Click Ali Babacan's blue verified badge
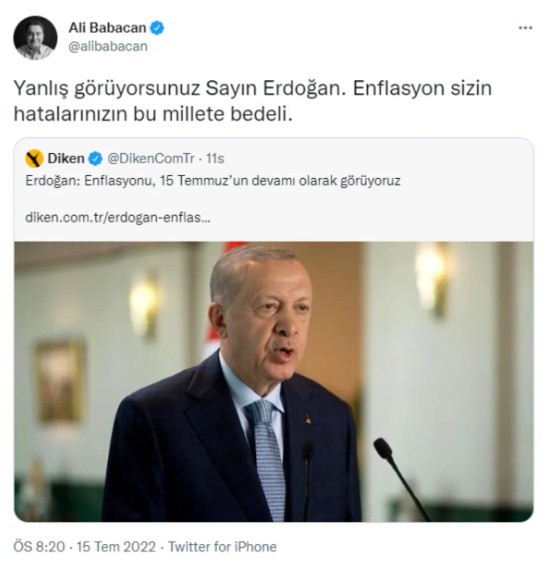The height and width of the screenshot is (568, 546). pos(157,28)
